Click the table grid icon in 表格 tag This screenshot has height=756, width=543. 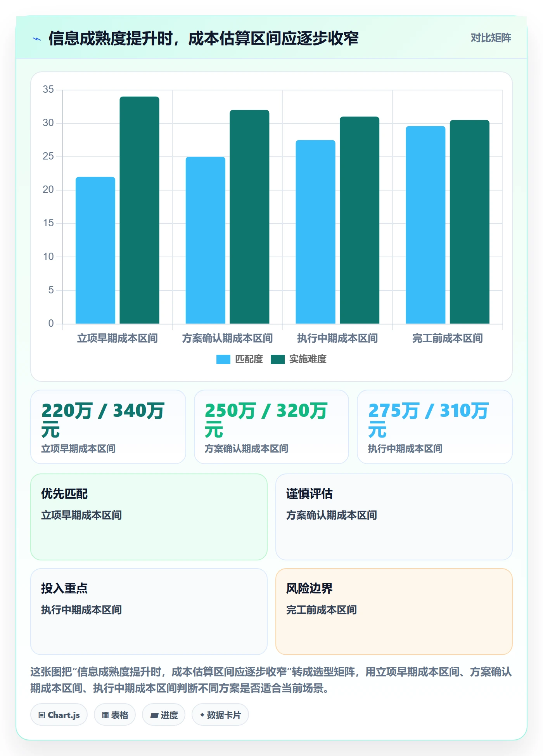105,715
